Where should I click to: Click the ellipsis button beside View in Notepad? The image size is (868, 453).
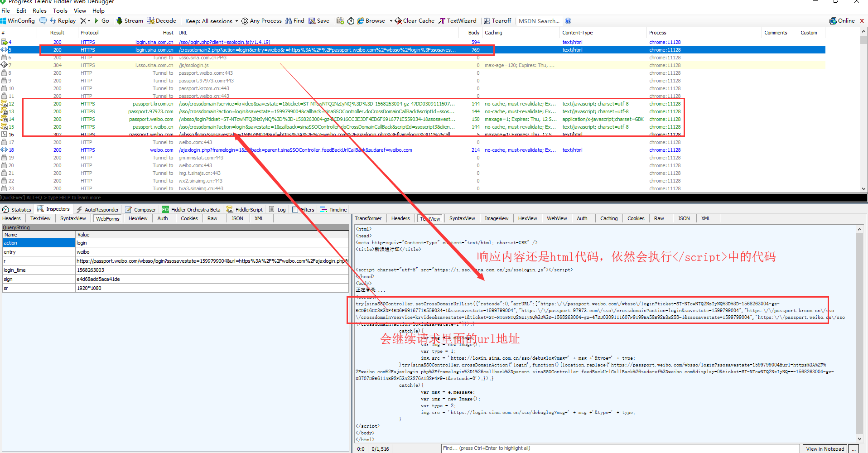(x=854, y=449)
